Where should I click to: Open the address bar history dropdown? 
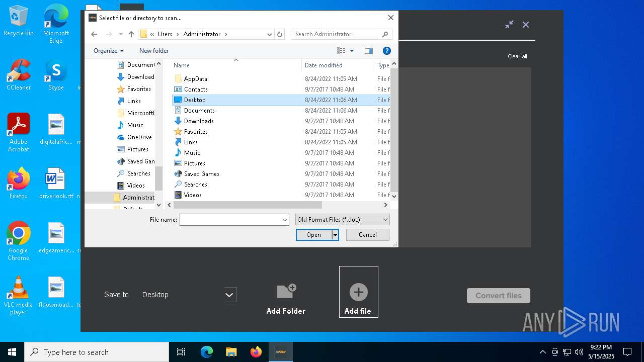click(270, 34)
